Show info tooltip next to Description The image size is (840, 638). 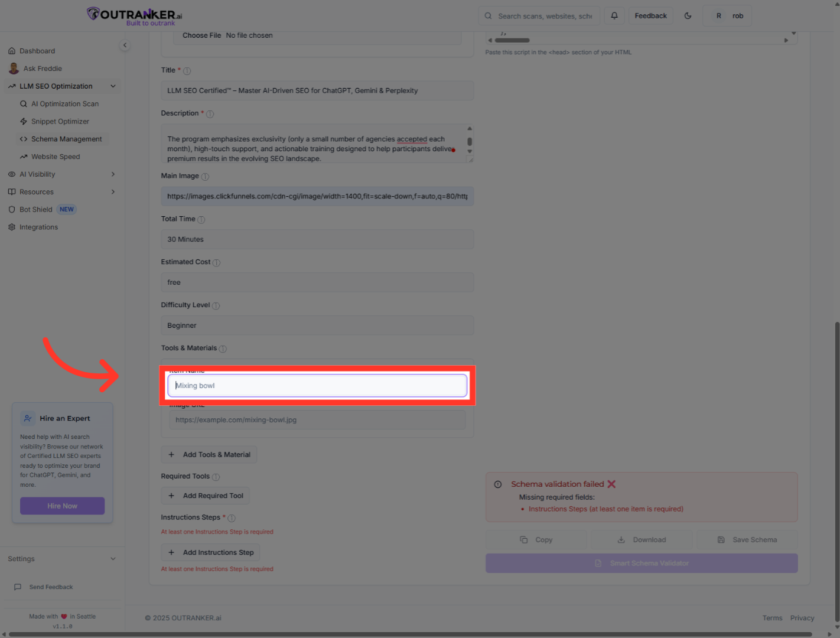(210, 114)
